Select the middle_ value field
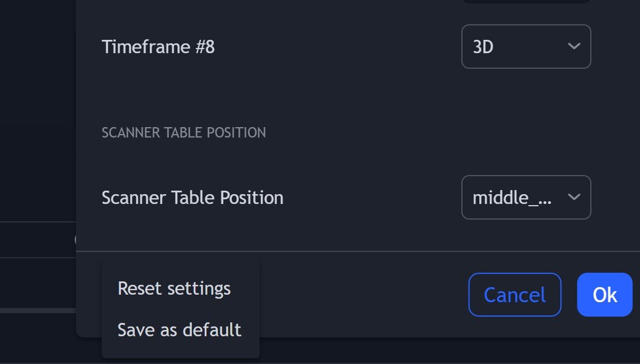This screenshot has width=640, height=364. tap(509, 197)
